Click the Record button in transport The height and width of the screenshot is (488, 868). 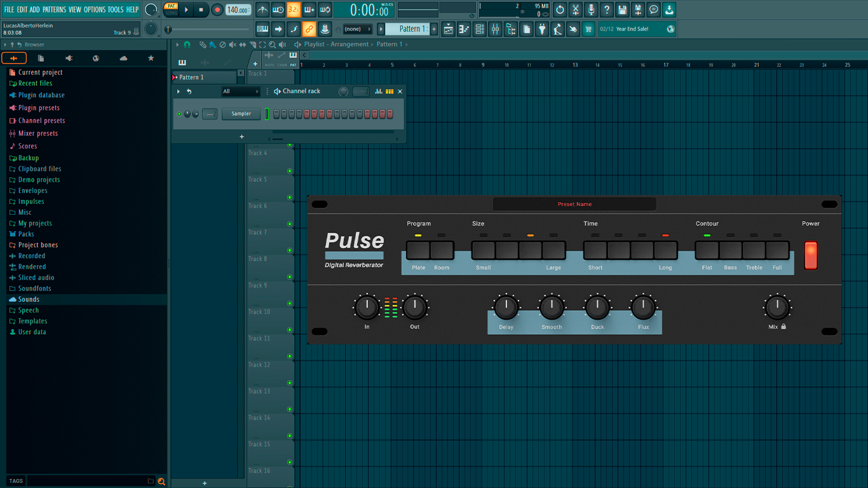coord(217,10)
